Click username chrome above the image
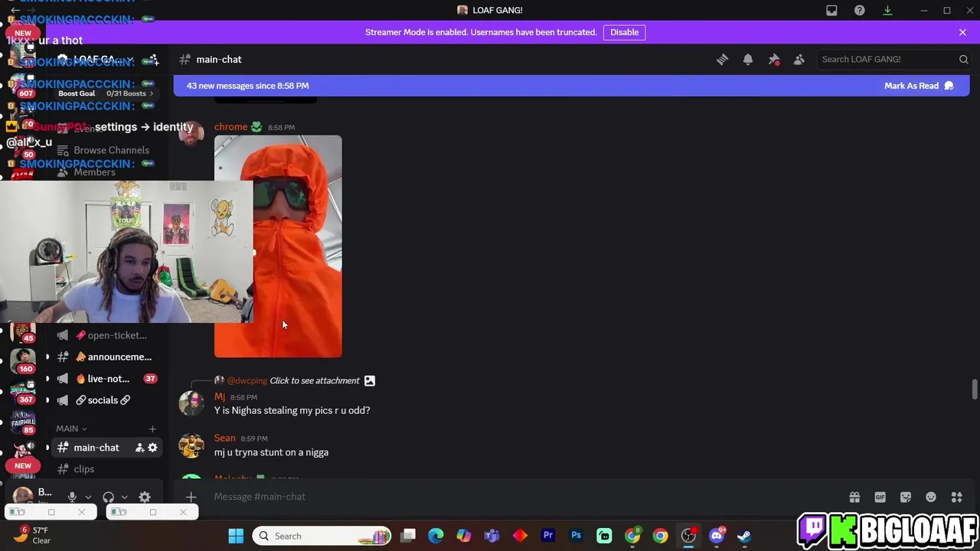 [x=230, y=127]
